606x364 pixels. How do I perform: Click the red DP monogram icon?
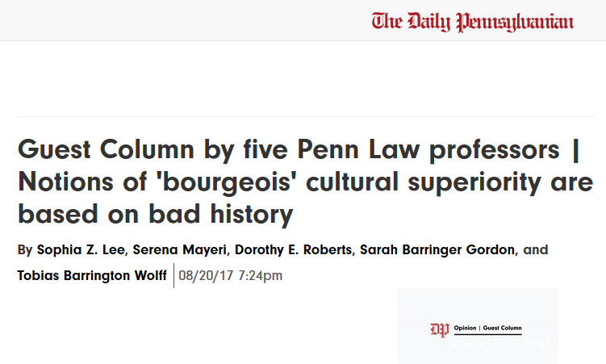[439, 329]
